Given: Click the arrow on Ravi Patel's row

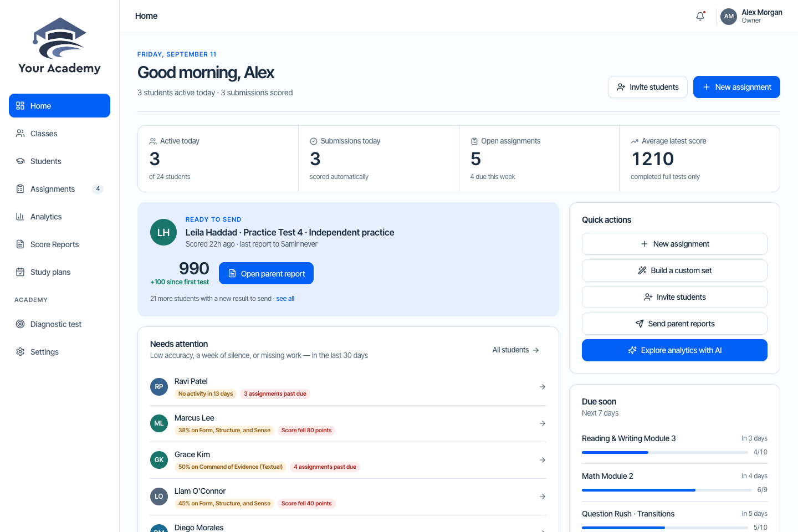Looking at the screenshot, I should tap(543, 387).
